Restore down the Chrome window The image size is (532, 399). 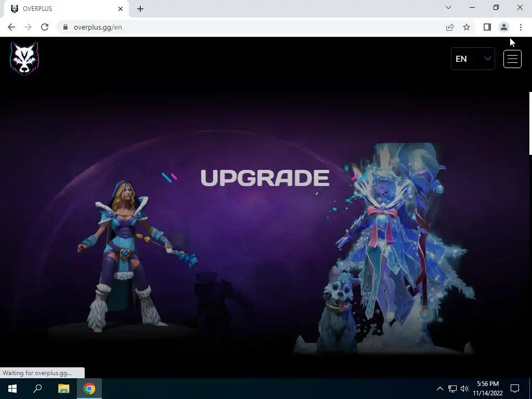(x=496, y=7)
